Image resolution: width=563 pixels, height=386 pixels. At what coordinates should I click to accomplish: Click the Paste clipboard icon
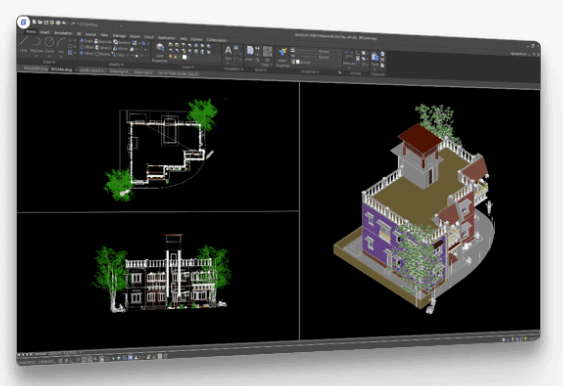click(x=375, y=60)
